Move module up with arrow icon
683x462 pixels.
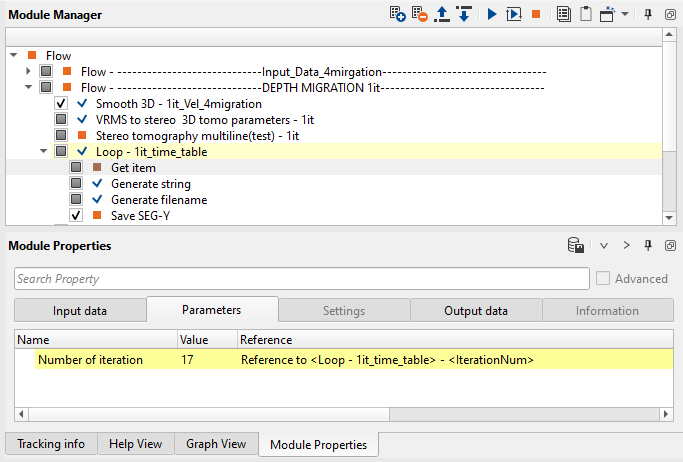click(x=442, y=15)
